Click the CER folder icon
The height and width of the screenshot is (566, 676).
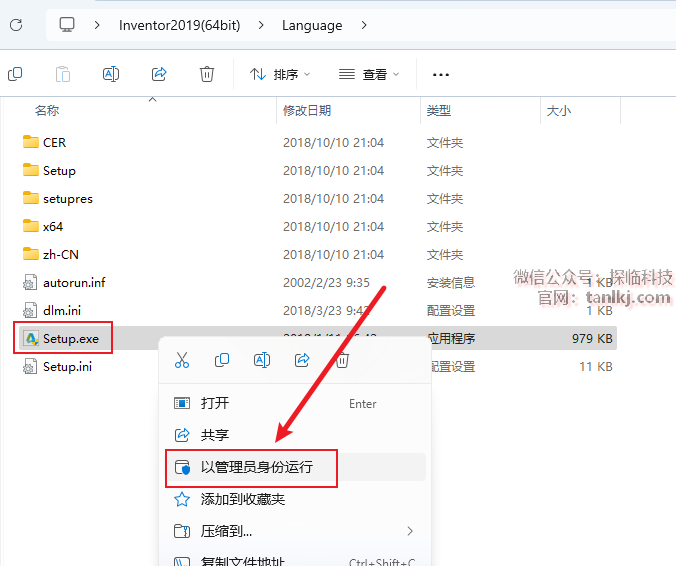pos(31,142)
